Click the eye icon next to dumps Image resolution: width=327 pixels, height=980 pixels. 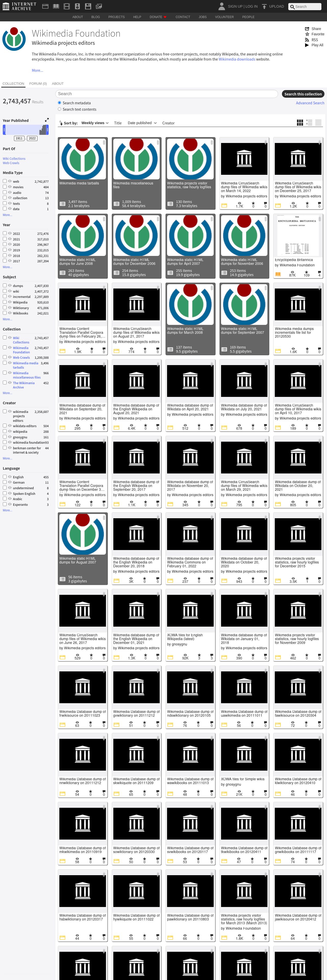tap(10, 285)
